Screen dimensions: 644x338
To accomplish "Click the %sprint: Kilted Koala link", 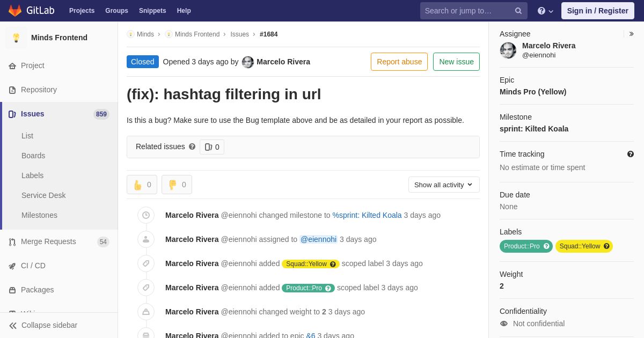I will (367, 215).
